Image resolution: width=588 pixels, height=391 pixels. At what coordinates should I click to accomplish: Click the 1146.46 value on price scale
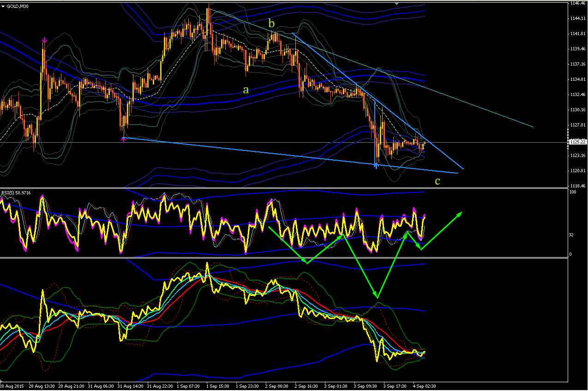tap(577, 3)
